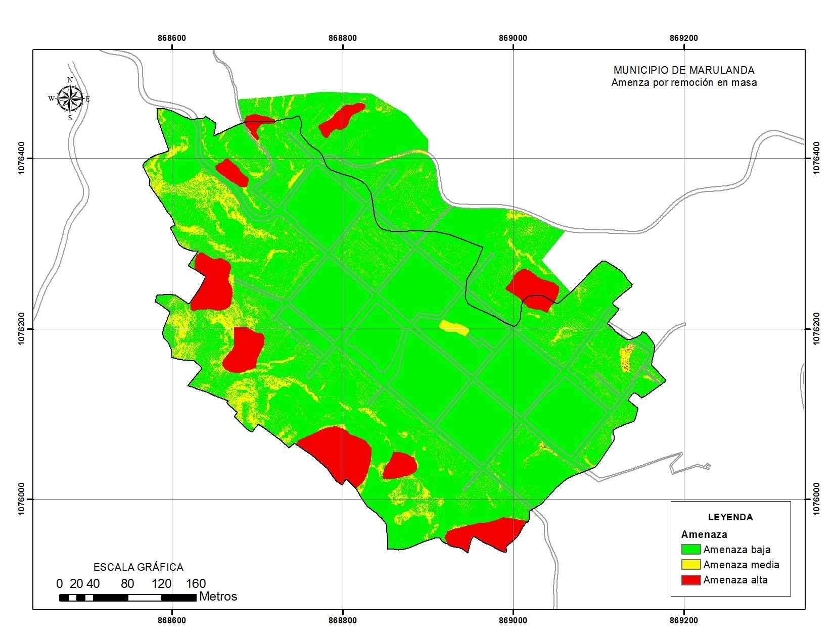Click bottom axis coordinate 868800
This screenshot has height=644, width=834.
(x=342, y=620)
